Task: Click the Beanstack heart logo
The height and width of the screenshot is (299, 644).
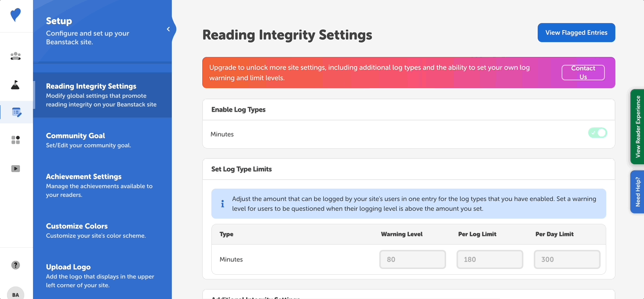Action: (x=16, y=15)
